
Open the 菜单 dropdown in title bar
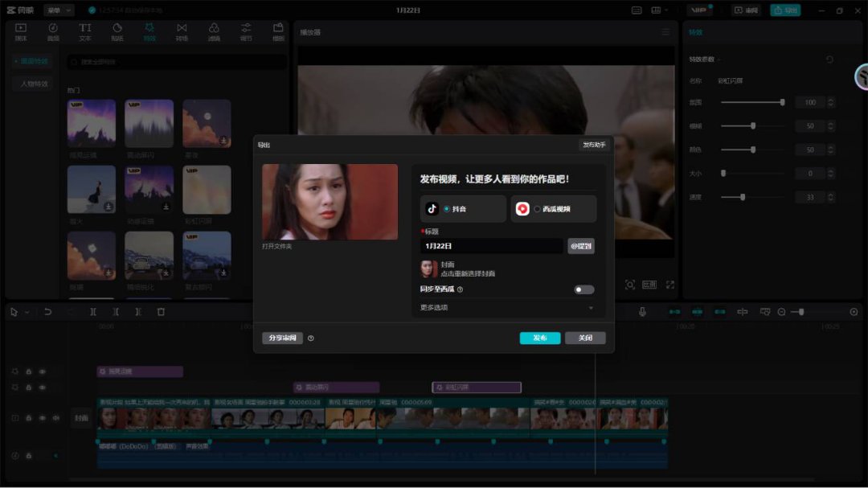[x=58, y=10]
